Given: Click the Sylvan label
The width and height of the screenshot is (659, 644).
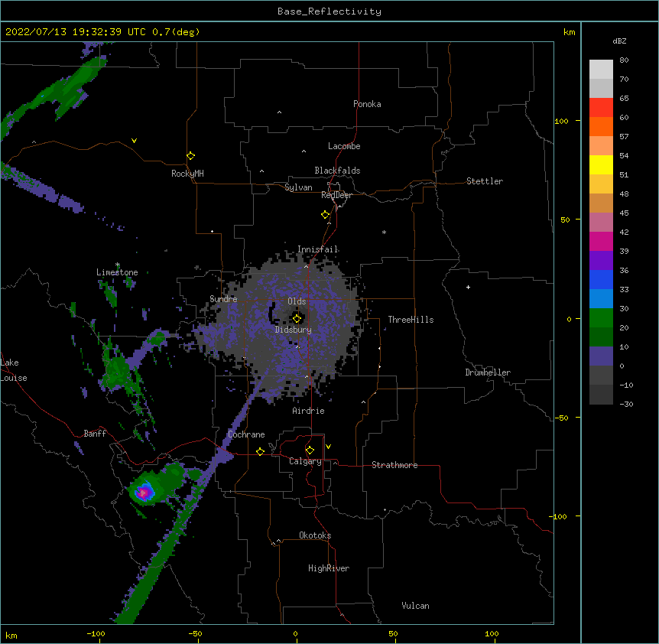Looking at the screenshot, I should coord(298,187).
